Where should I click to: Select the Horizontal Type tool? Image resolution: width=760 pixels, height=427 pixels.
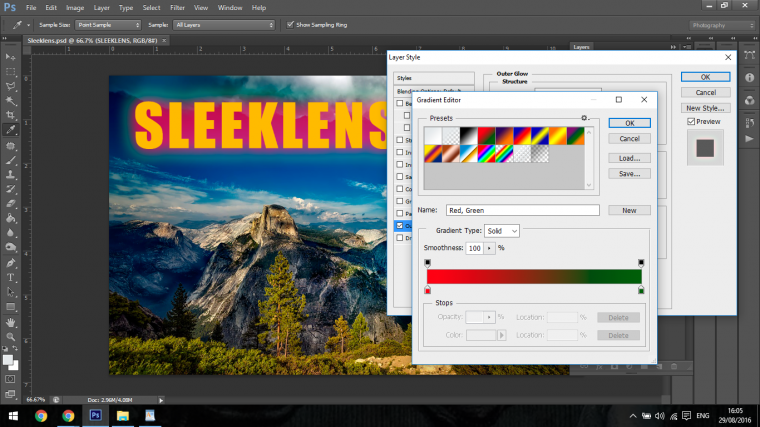pos(10,278)
